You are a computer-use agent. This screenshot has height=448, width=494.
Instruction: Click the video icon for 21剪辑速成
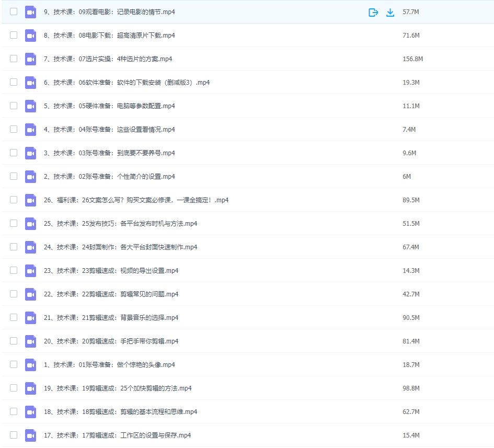(30, 317)
